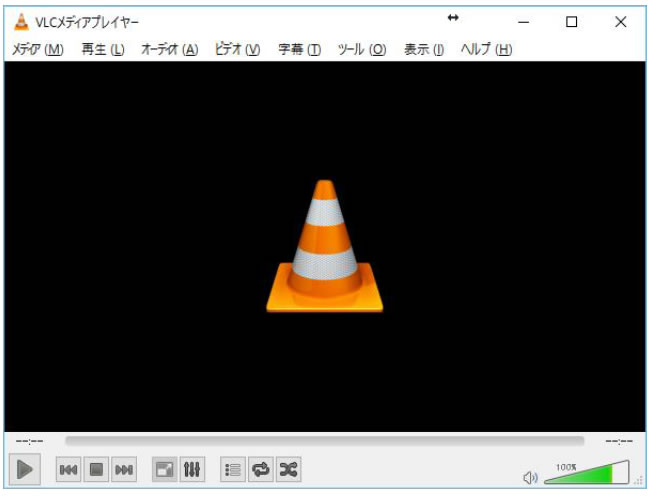Screen dimensions: 662x504
Task: Show the playlist view icon
Action: [x=233, y=469]
